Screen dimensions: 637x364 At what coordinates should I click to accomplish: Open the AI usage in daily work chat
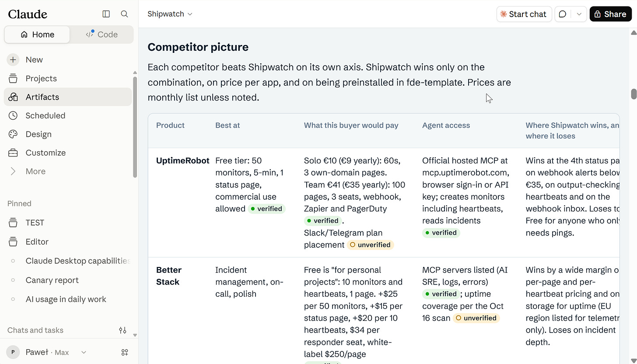(x=68, y=299)
